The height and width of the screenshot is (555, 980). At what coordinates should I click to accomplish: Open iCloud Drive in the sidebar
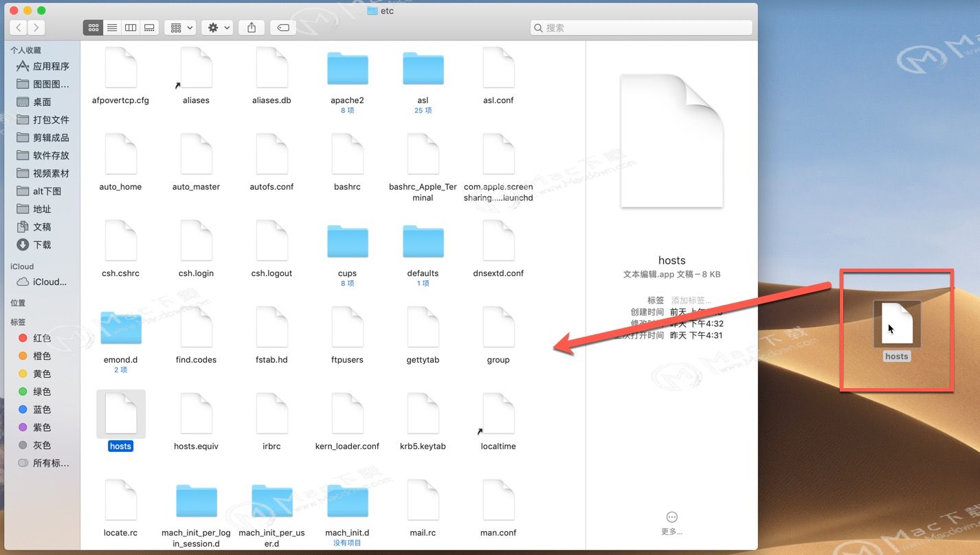(x=43, y=282)
